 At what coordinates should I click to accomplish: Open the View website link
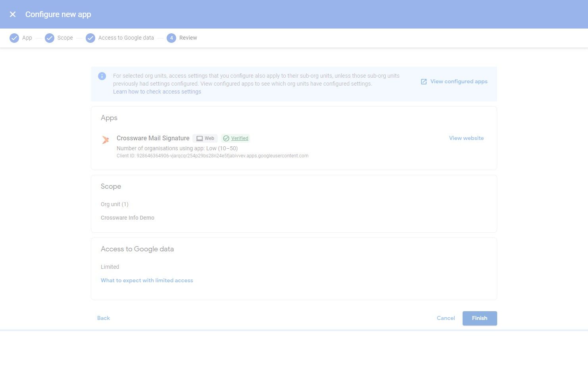tap(466, 138)
